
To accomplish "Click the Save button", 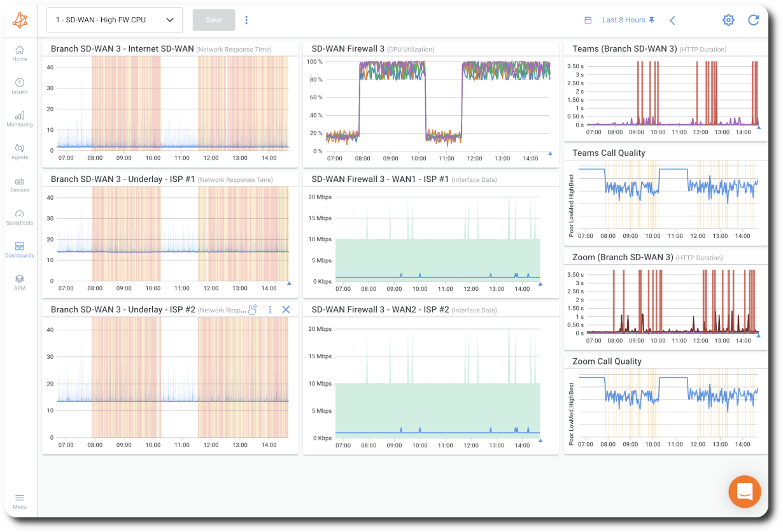I will point(213,20).
